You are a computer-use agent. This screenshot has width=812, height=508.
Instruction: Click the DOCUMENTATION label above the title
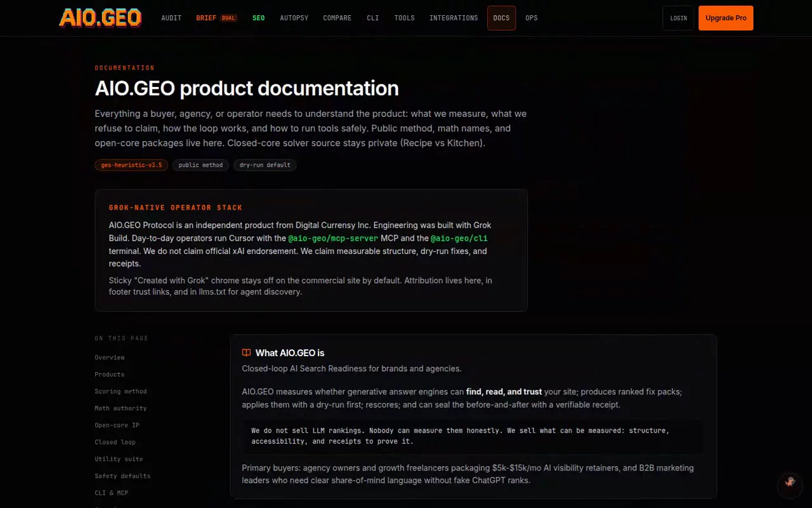pos(125,68)
